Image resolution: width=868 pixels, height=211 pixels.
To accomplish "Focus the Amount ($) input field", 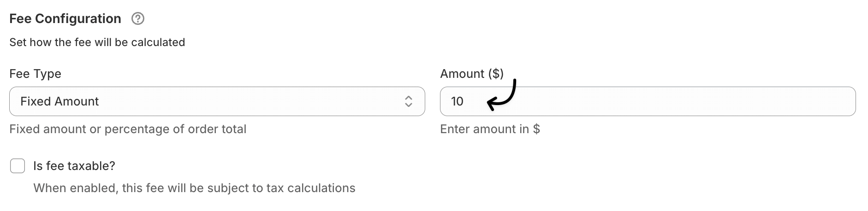I will click(648, 101).
